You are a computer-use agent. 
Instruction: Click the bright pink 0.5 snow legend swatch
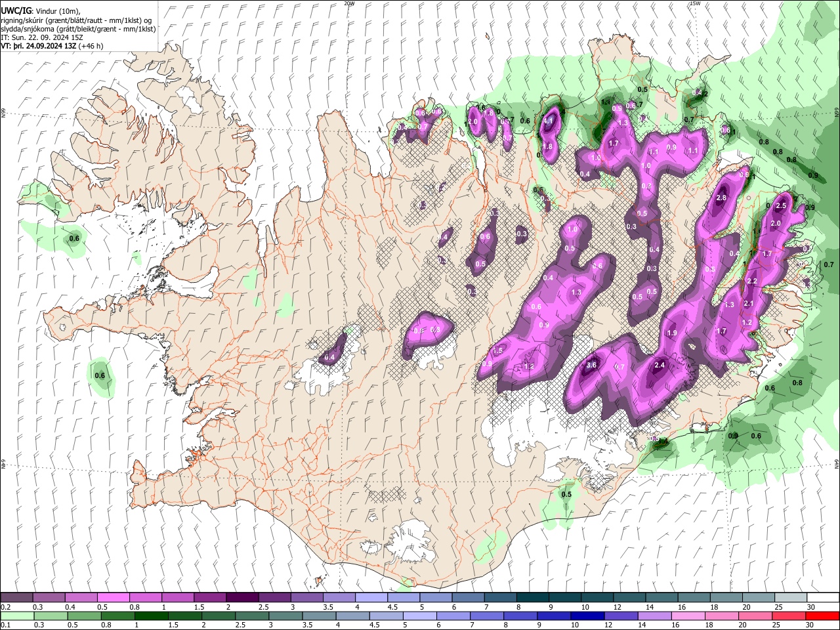click(114, 598)
